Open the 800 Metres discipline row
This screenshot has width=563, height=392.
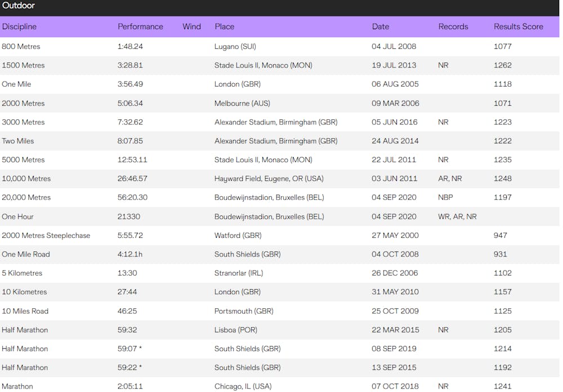coord(21,47)
